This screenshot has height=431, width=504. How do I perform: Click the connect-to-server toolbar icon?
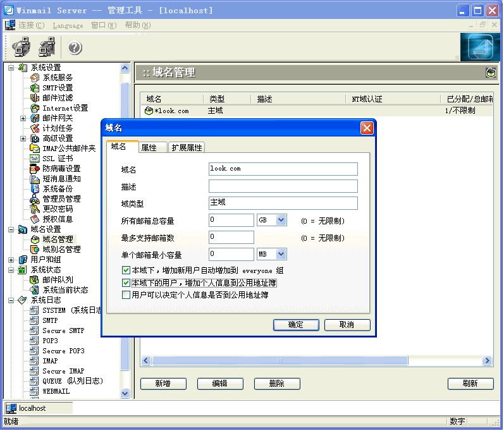[x=22, y=47]
